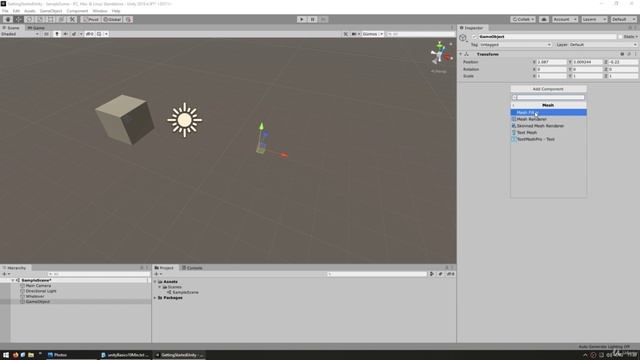Open the Assets menu
Image resolution: width=640 pixels, height=360 pixels.
[x=30, y=11]
